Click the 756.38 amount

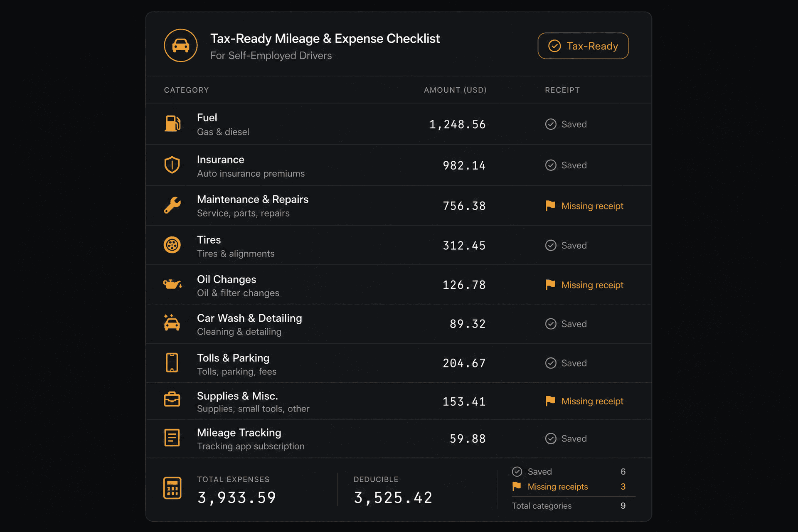point(464,206)
